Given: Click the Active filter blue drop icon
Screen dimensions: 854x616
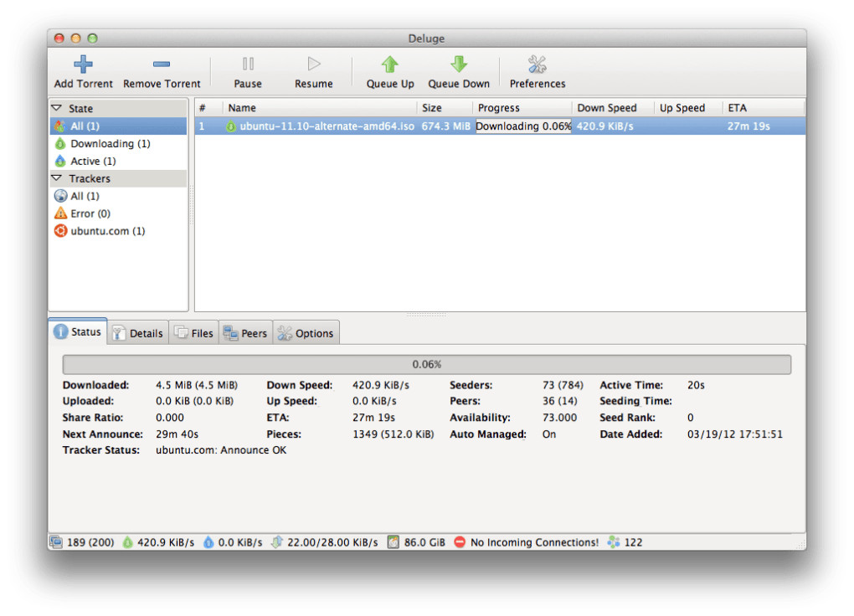Looking at the screenshot, I should click(x=60, y=161).
